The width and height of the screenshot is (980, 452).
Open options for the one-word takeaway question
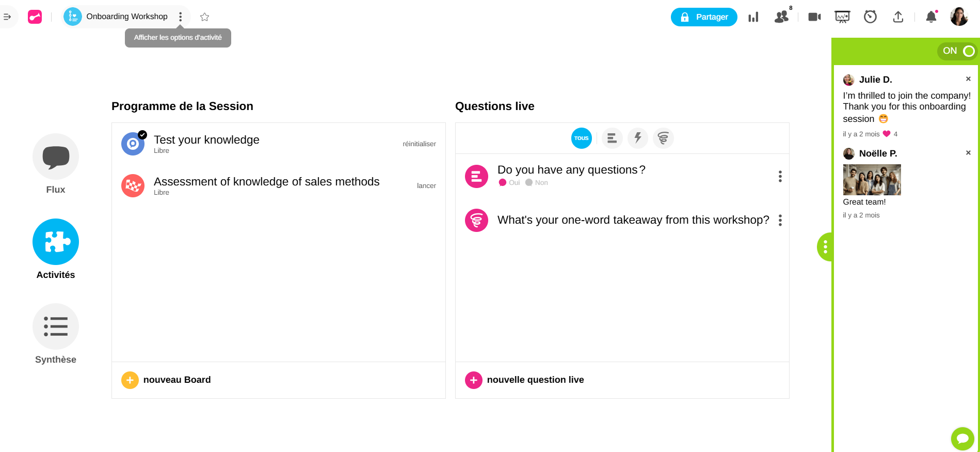tap(780, 221)
